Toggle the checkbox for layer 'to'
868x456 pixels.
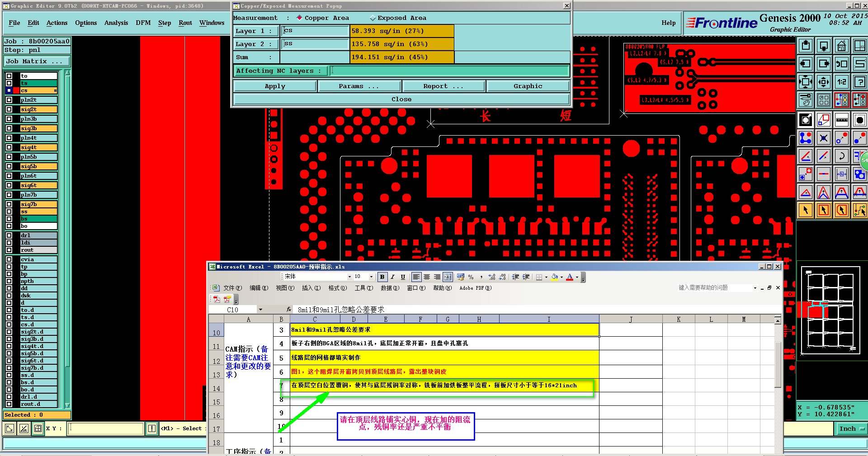[9, 76]
